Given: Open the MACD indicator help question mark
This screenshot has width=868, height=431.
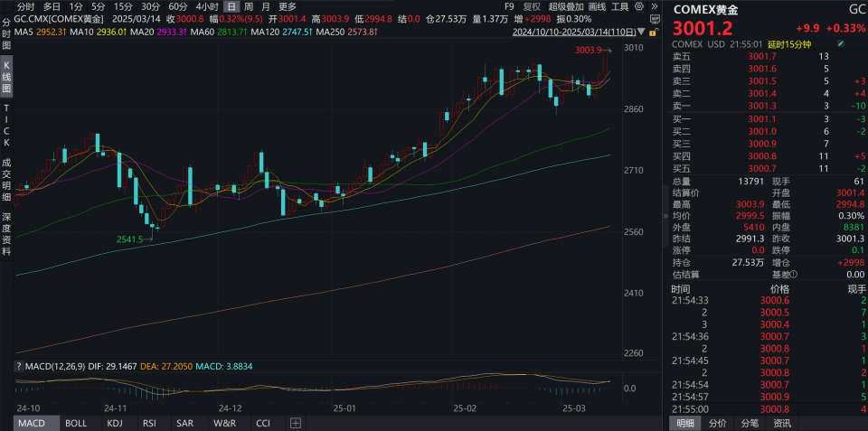Looking at the screenshot, I should 19,366.
